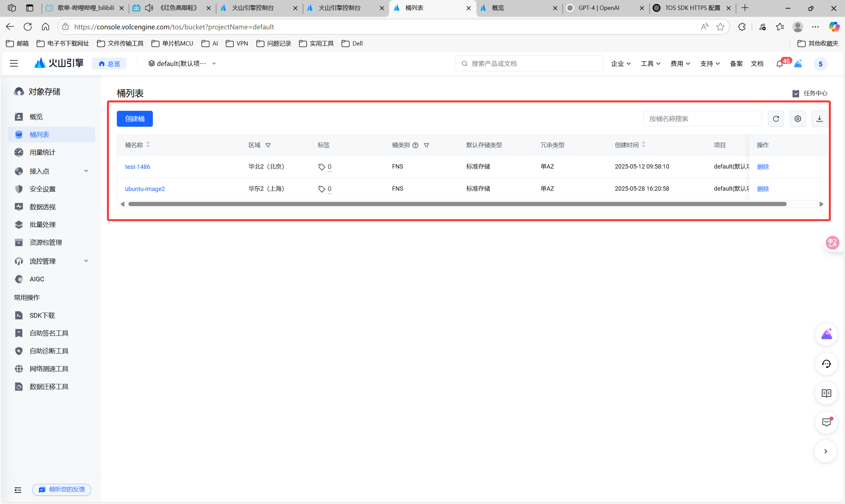Open table column settings gear

pyautogui.click(x=797, y=119)
